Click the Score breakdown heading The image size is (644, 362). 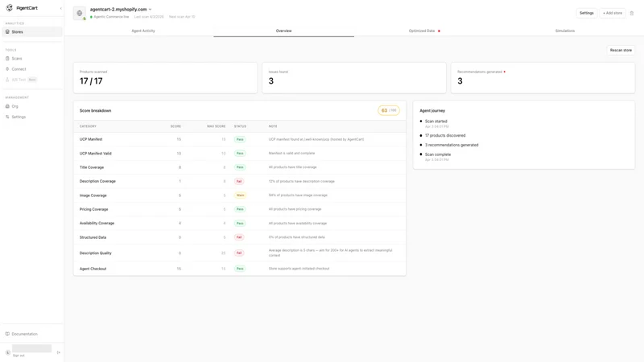95,111
